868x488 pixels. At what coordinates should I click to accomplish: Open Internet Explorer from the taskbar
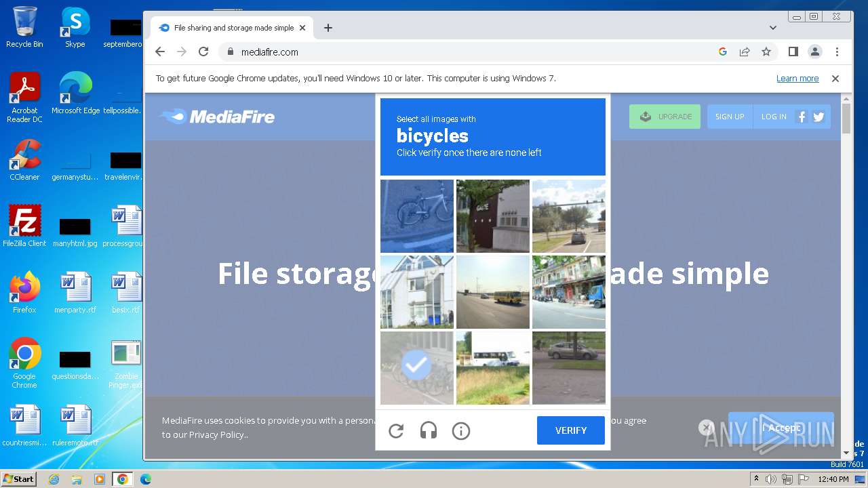[x=54, y=479]
